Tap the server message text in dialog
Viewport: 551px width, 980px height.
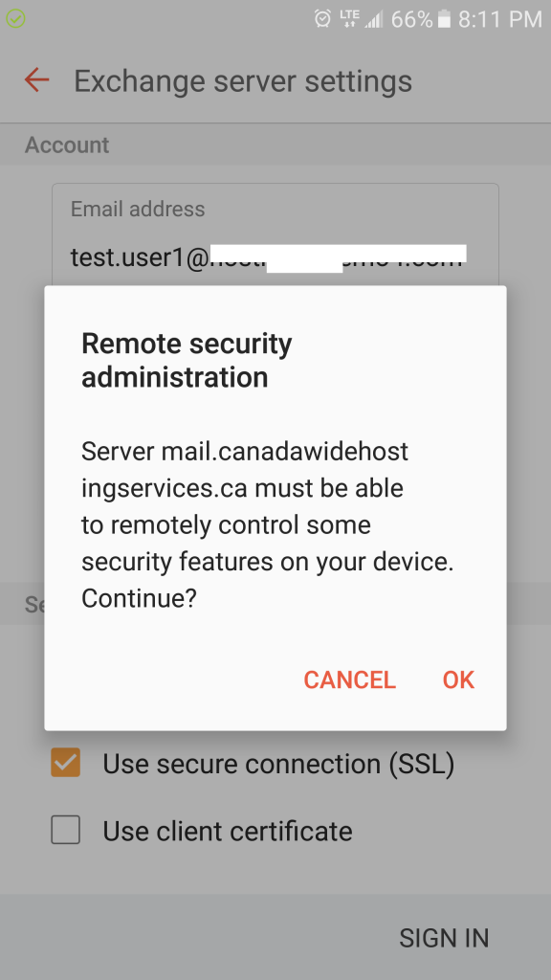click(268, 524)
